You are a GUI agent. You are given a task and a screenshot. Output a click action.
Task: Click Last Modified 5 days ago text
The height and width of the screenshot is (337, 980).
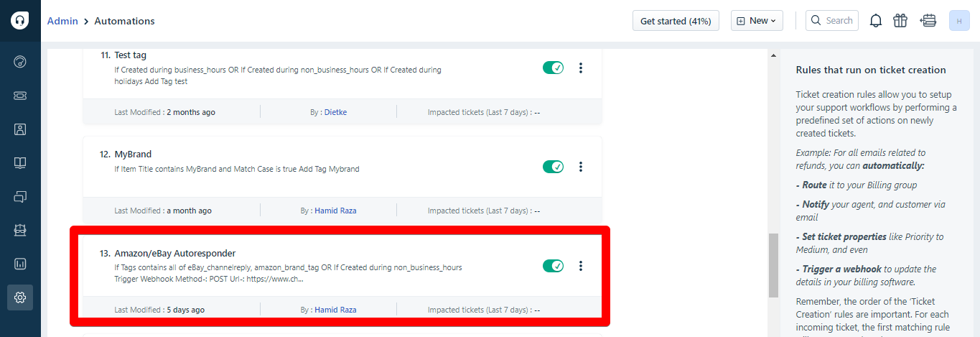159,310
